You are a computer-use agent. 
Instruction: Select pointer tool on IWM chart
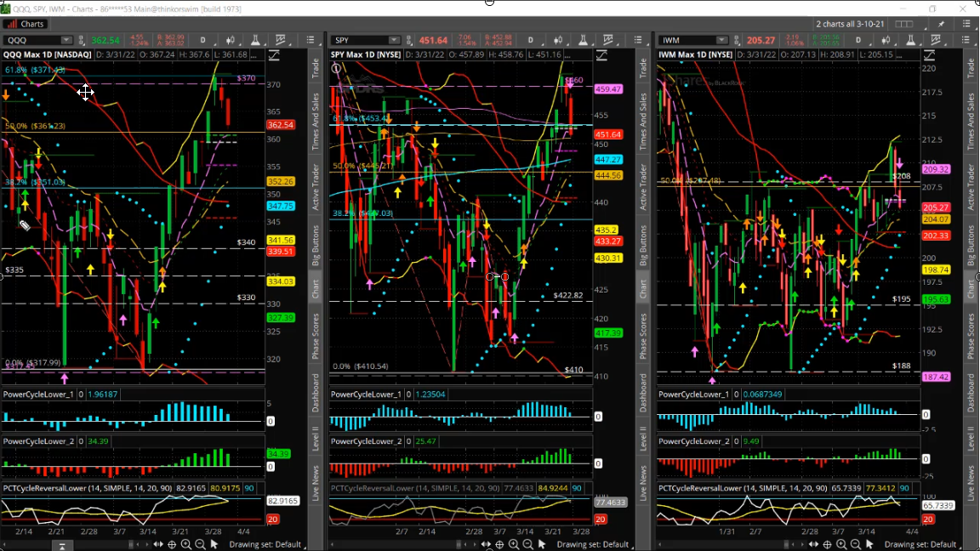869,545
